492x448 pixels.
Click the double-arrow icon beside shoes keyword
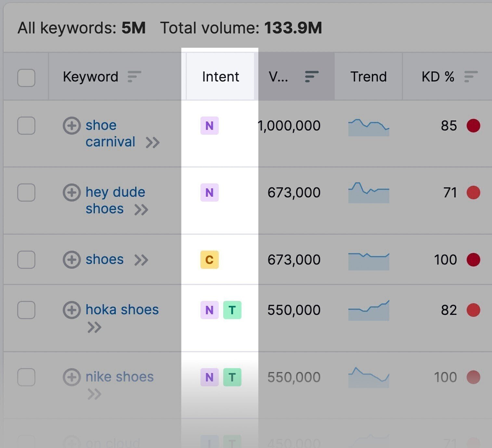click(x=142, y=260)
